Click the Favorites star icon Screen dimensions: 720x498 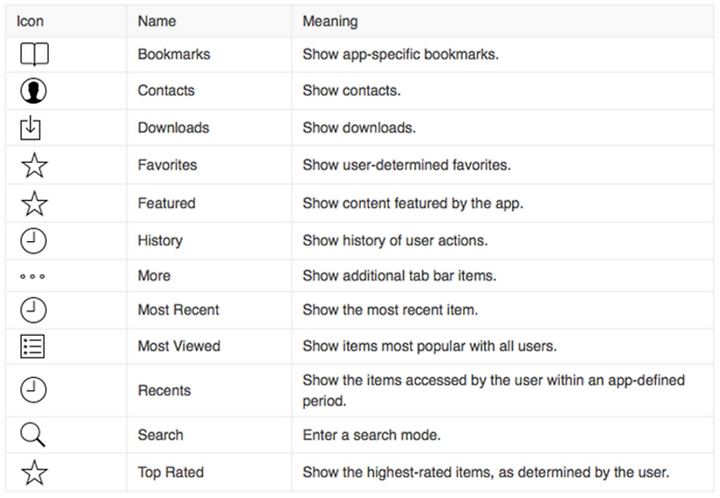[34, 165]
